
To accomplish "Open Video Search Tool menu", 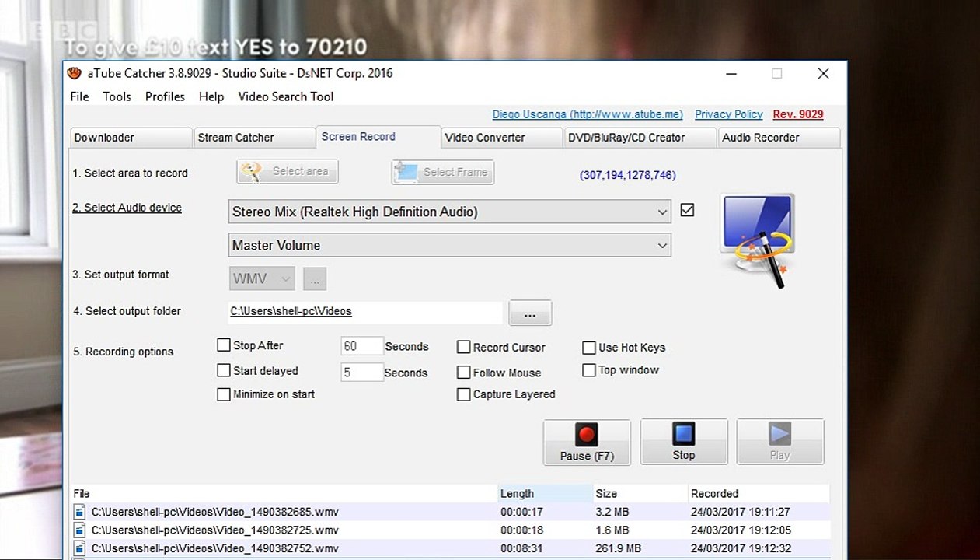I will 286,96.
